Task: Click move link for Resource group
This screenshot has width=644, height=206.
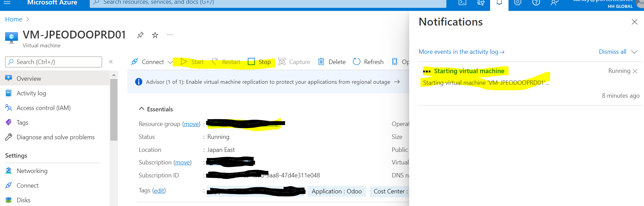Action: click(x=191, y=124)
